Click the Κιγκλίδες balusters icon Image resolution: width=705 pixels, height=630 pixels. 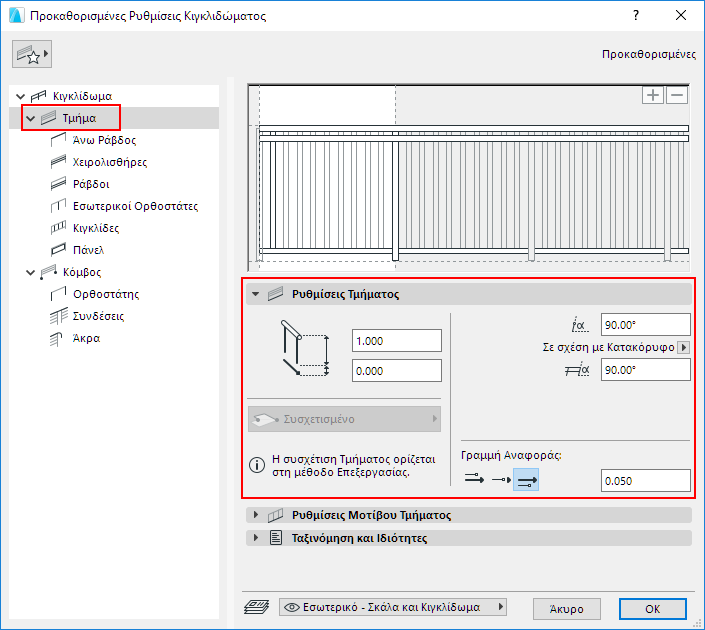pos(58,228)
